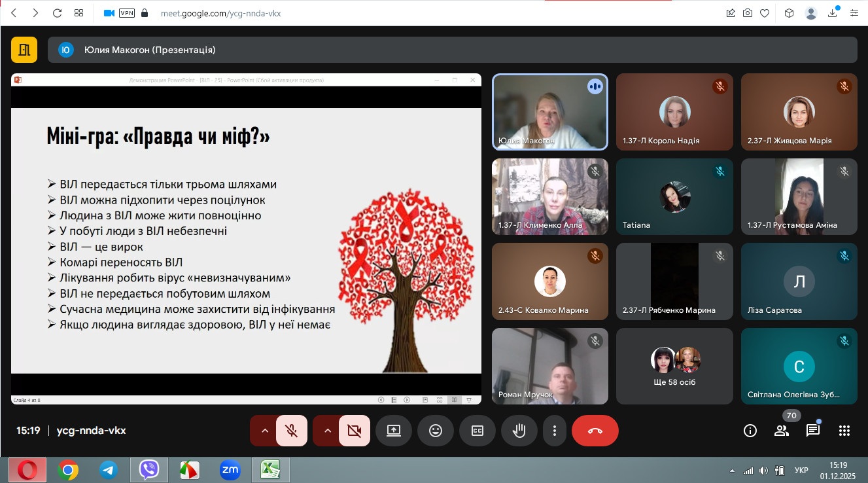Open the chat messages icon
The width and height of the screenshot is (868, 483).
(813, 431)
